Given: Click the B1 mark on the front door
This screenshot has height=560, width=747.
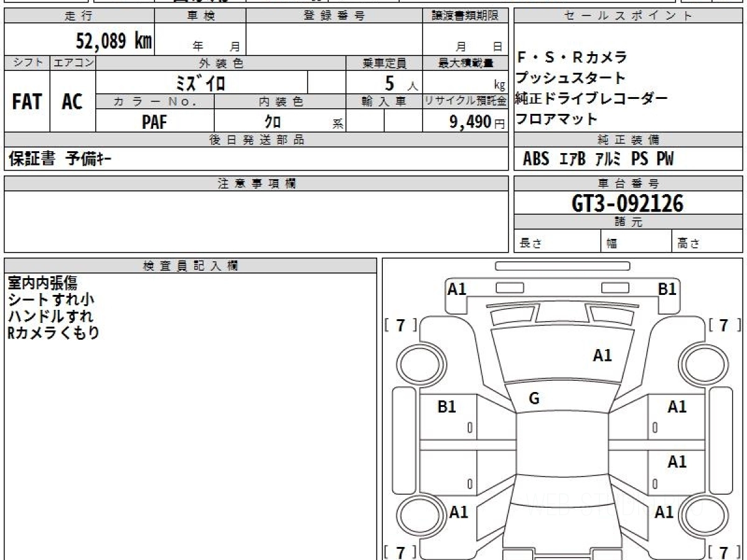Looking at the screenshot, I should coord(447,407).
